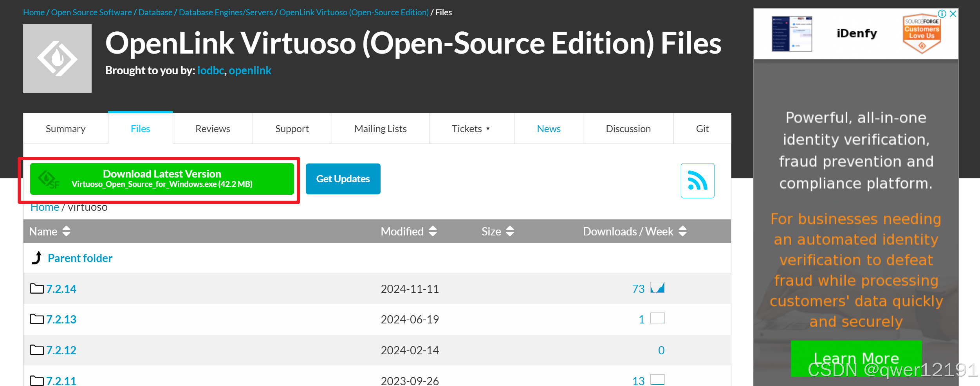Open Database Engines/Servers breadcrumb link
This screenshot has width=980, height=386.
pyautogui.click(x=226, y=13)
